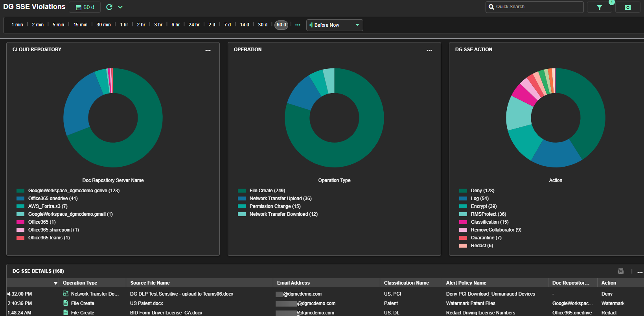
Task: Select the 24 hr time range
Action: coord(194,25)
